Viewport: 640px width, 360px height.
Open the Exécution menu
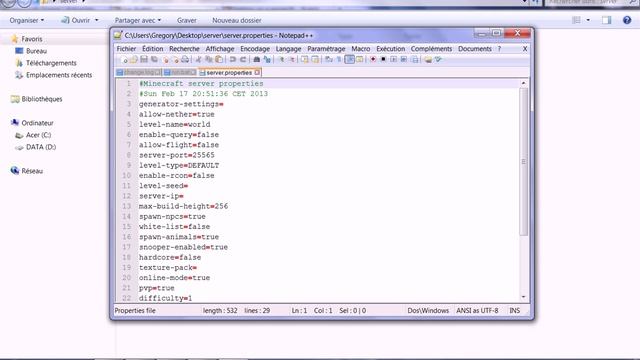(x=391, y=49)
